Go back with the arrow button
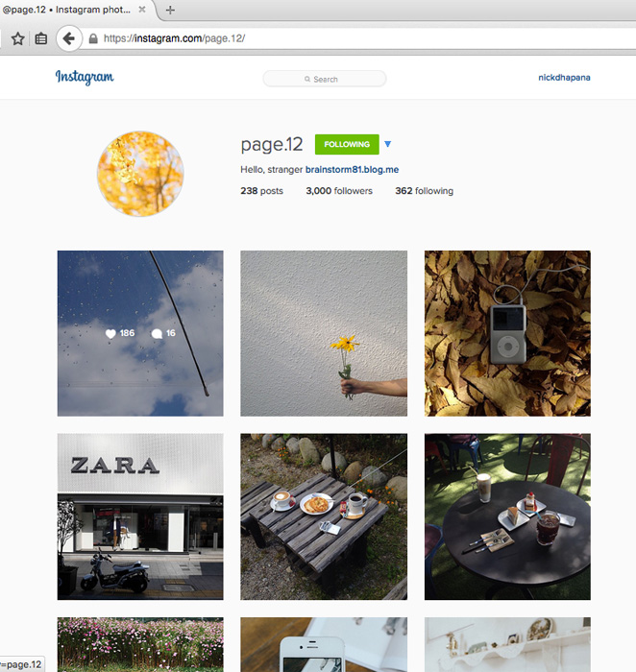The height and width of the screenshot is (672, 636). [68, 38]
